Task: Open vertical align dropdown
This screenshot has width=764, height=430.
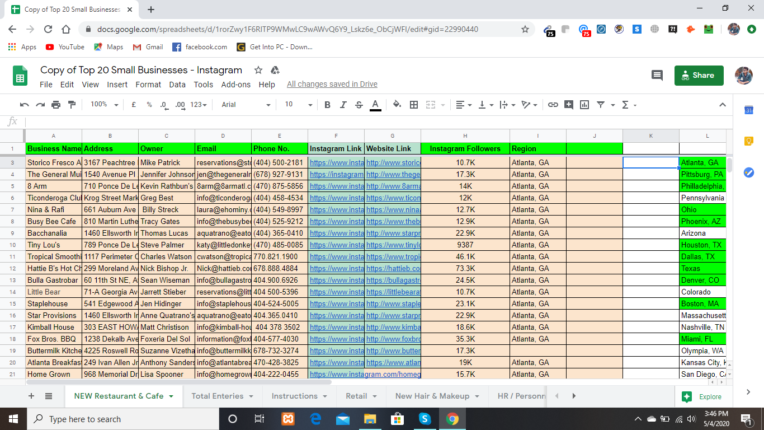Action: [x=486, y=105]
